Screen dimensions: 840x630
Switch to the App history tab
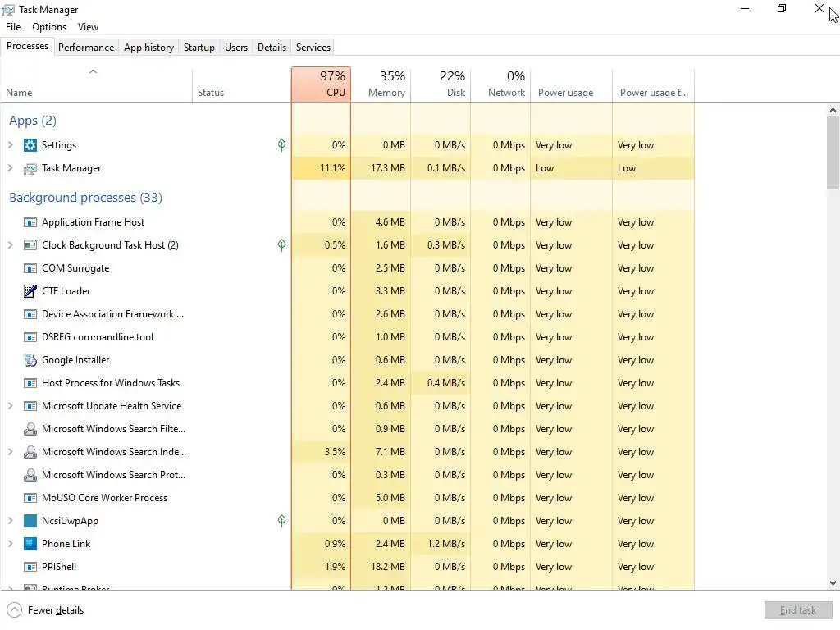click(x=149, y=48)
